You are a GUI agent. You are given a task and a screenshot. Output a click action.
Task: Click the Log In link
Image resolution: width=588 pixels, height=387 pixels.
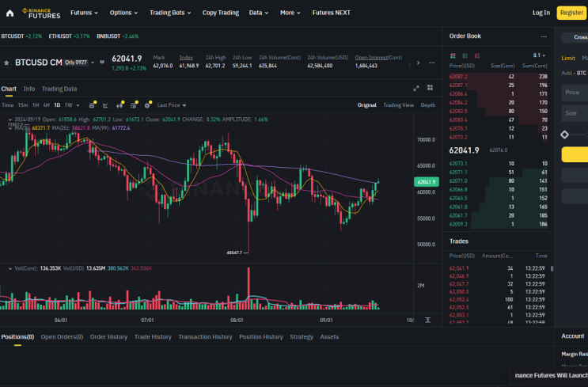click(541, 13)
